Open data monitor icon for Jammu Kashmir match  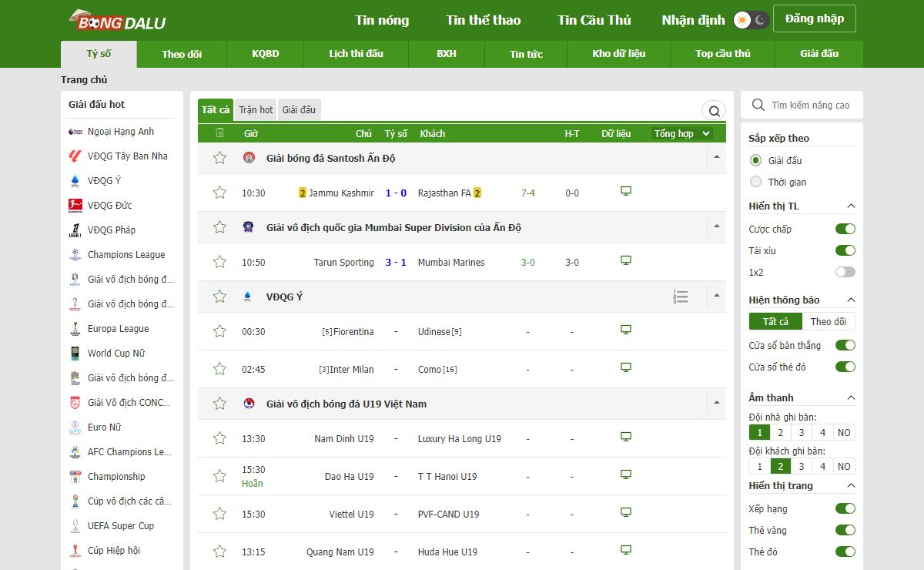626,192
